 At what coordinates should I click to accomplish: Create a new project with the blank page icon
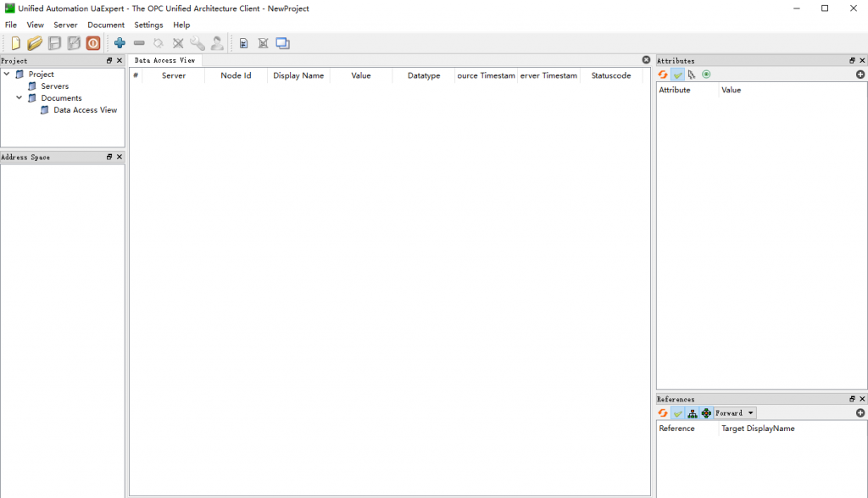tap(15, 43)
